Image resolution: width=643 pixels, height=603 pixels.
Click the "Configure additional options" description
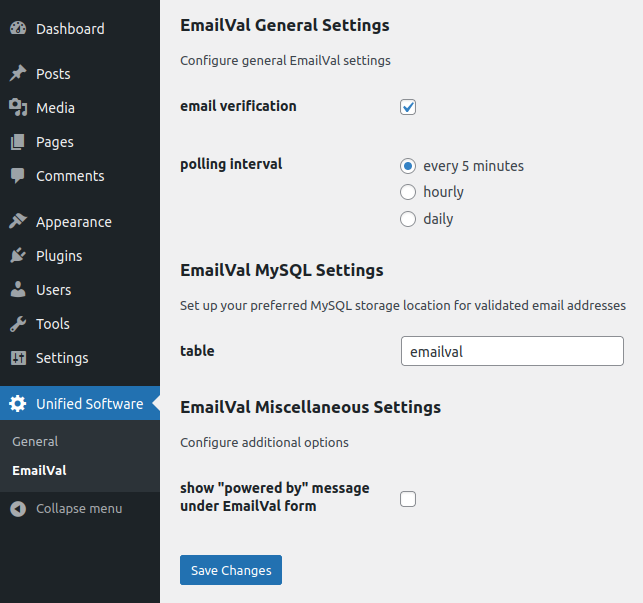(264, 443)
